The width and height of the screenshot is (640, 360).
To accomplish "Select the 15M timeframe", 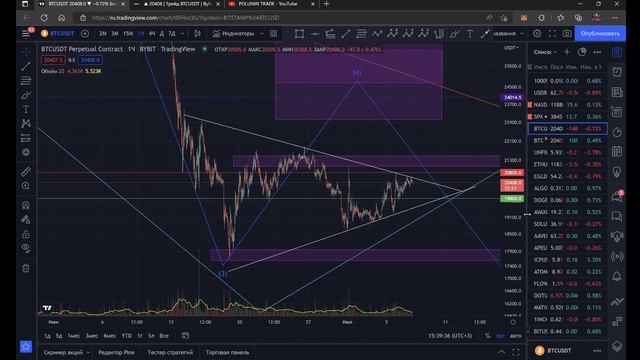I will [x=128, y=33].
